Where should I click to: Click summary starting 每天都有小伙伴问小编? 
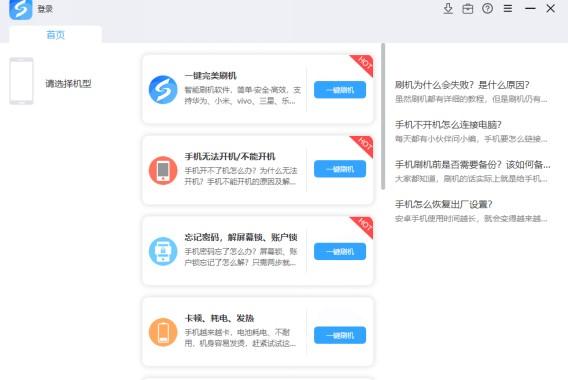471,139
